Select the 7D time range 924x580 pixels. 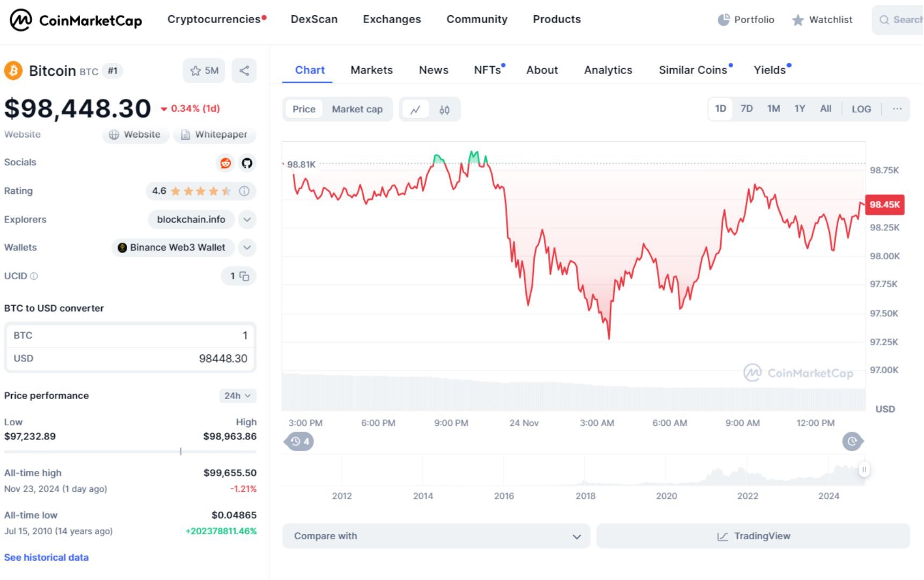pos(746,108)
